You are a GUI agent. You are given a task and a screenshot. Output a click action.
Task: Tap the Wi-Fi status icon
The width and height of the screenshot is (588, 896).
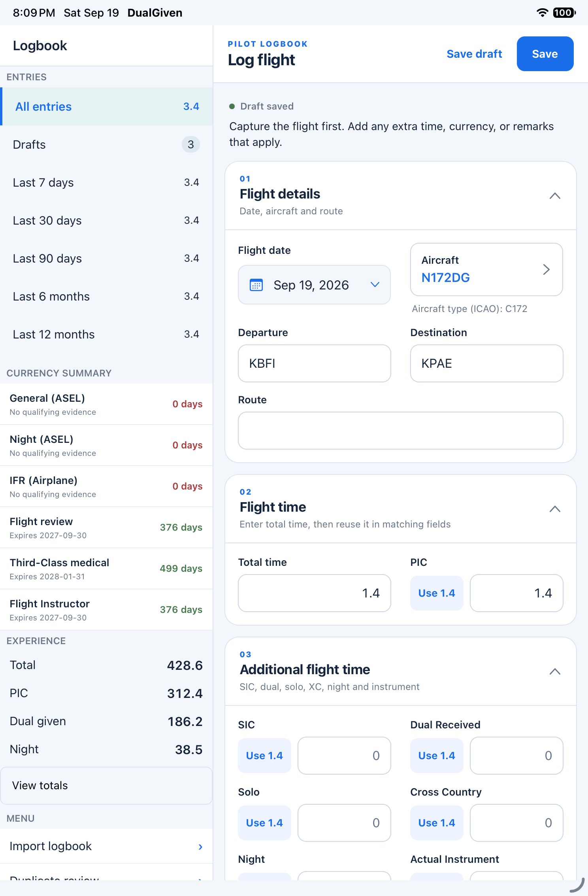543,13
